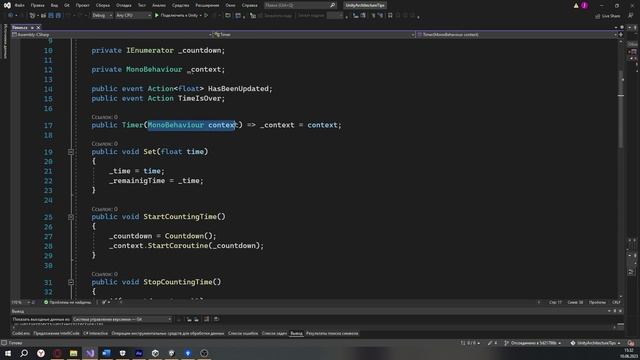Screen dimensions: 640x360
Task: Open the Windows Start menu
Action: pos(8,353)
